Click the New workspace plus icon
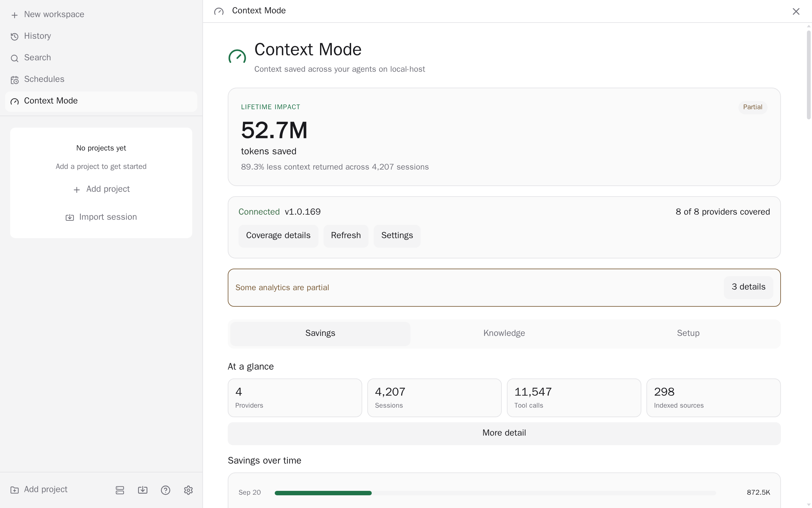Viewport: 812px width, 508px height. [14, 15]
